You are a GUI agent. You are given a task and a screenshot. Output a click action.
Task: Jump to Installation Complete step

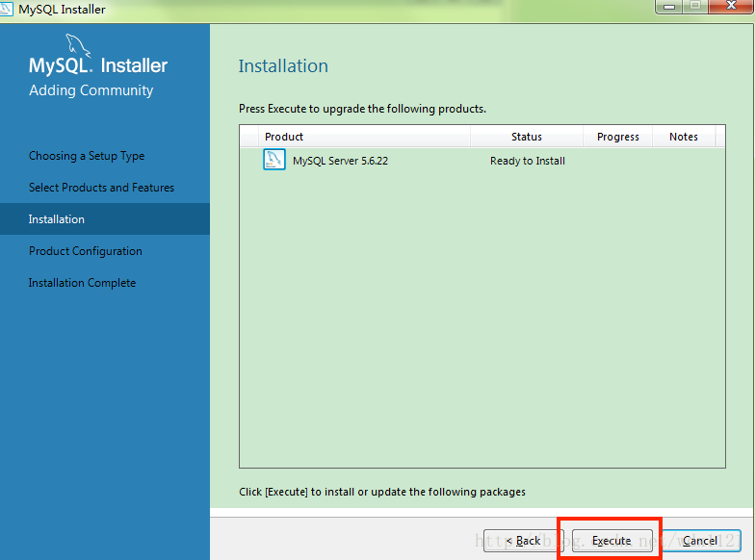(x=82, y=283)
